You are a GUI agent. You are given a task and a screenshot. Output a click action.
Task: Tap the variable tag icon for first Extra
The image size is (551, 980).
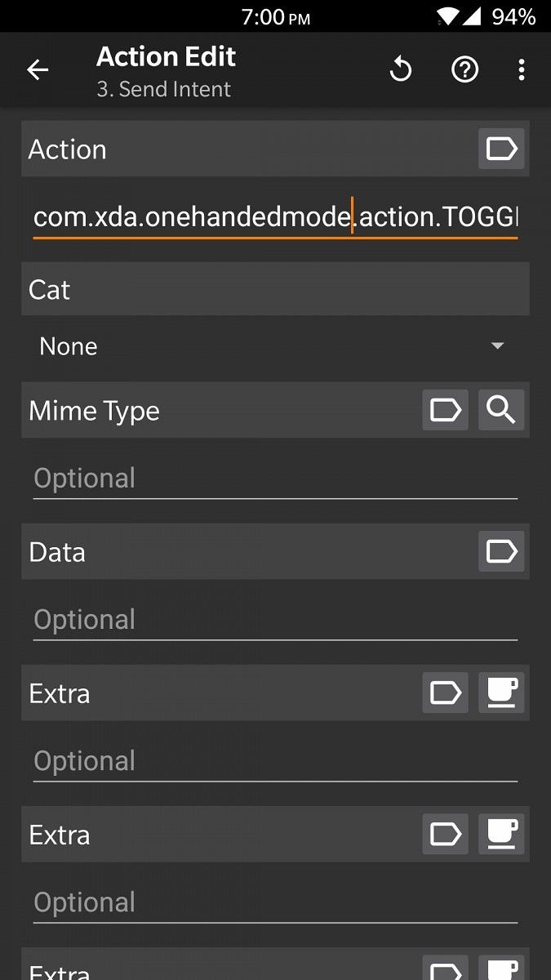click(445, 693)
